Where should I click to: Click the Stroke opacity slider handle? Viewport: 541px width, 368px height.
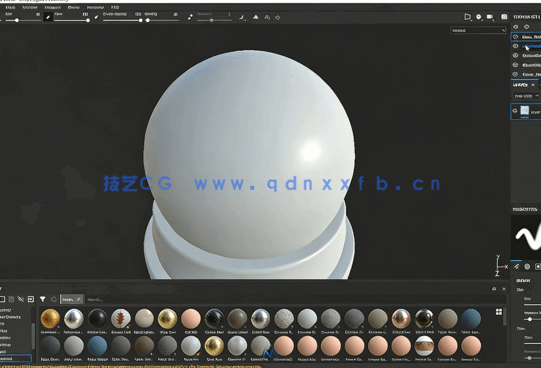click(x=140, y=20)
